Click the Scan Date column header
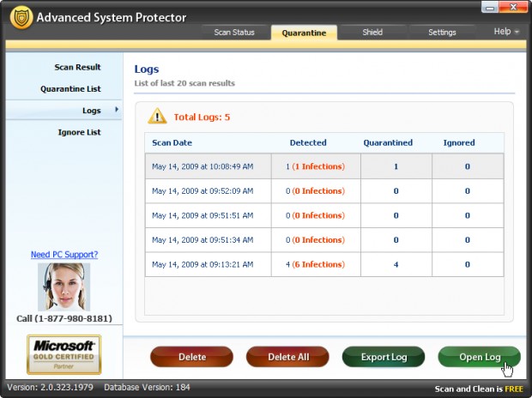532x398 pixels. click(x=172, y=143)
